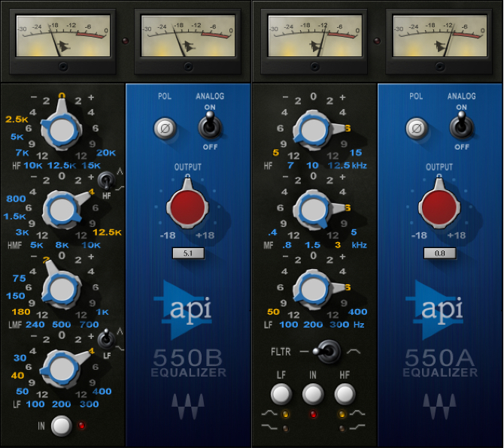
Task: Click the 550B HF gain knob
Action: (61, 130)
